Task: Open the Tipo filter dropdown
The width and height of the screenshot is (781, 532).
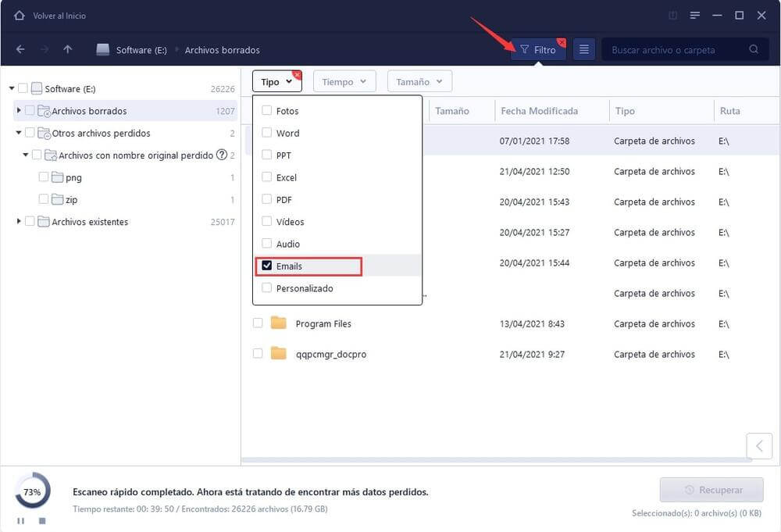Action: (x=277, y=82)
